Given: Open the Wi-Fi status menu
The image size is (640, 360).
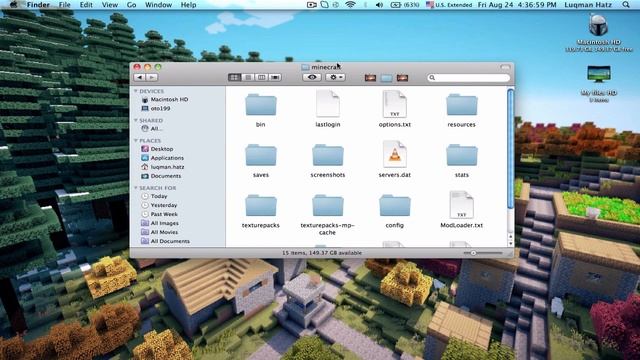Looking at the screenshot, I should coord(350,5).
